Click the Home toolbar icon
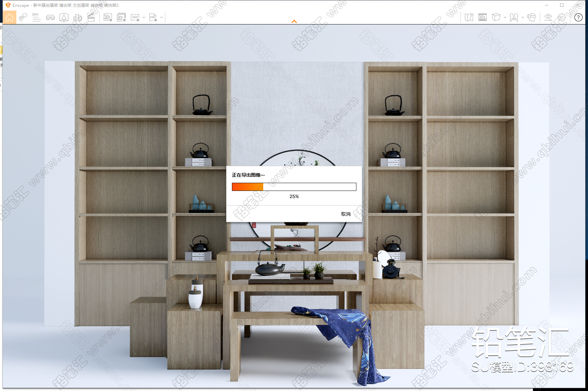The image size is (588, 391). coord(10,17)
